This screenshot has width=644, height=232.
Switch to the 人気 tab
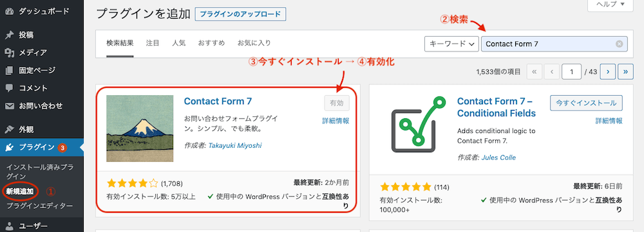pyautogui.click(x=178, y=43)
